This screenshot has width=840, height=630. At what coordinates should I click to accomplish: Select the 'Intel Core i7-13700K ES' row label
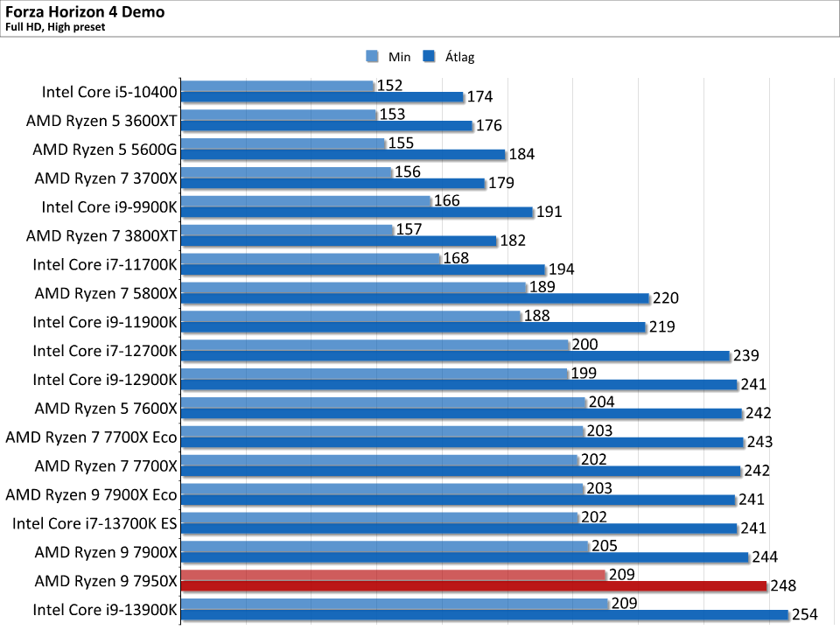tap(94, 524)
